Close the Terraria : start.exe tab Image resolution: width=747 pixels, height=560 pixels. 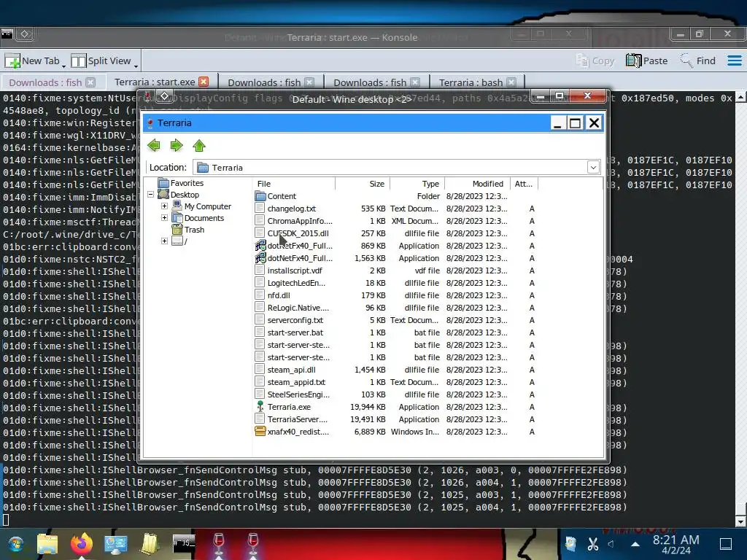click(x=204, y=82)
